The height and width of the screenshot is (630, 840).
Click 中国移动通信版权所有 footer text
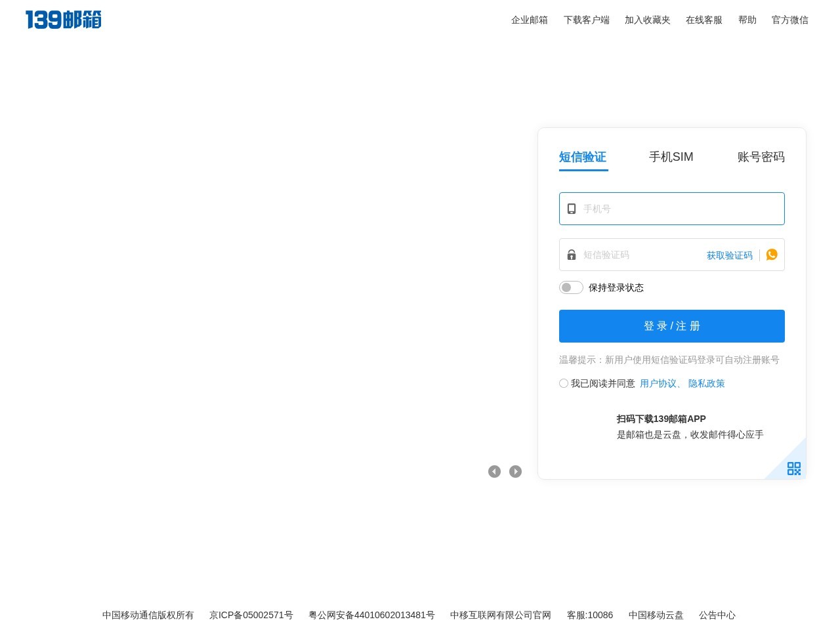coord(148,615)
